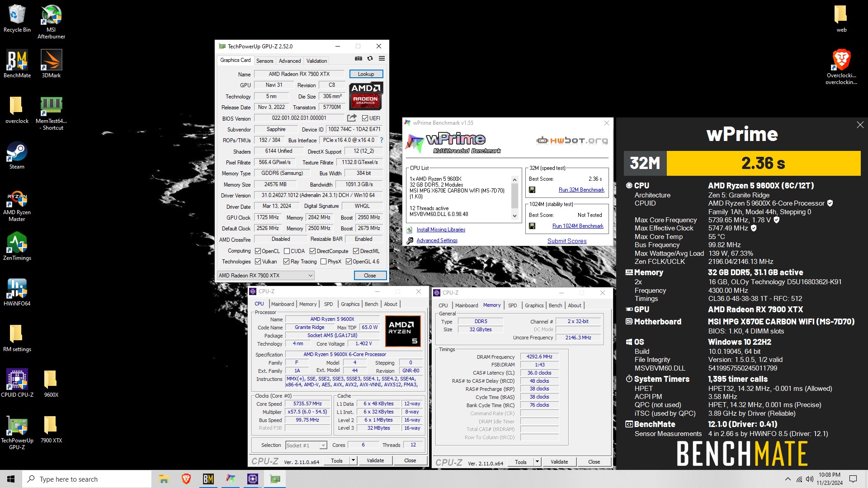
Task: Open Socket #1 selection dropdown in CPU-Z
Action: click(x=306, y=446)
